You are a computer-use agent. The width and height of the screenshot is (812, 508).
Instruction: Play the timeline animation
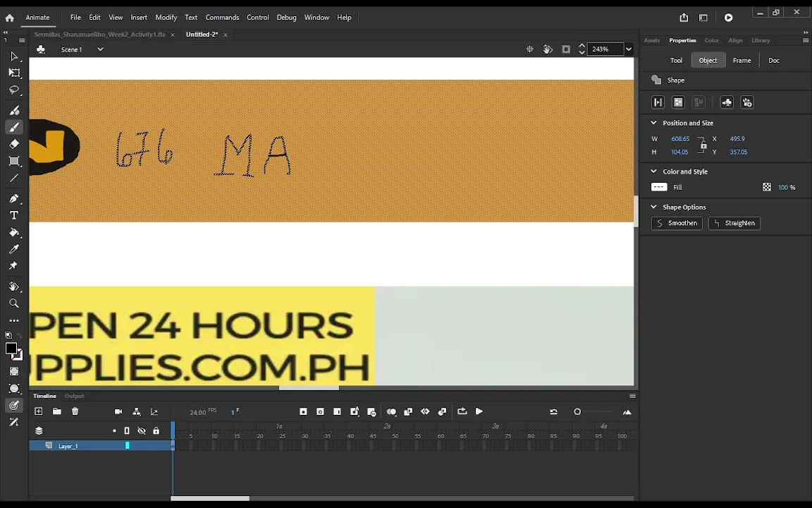pyautogui.click(x=479, y=411)
